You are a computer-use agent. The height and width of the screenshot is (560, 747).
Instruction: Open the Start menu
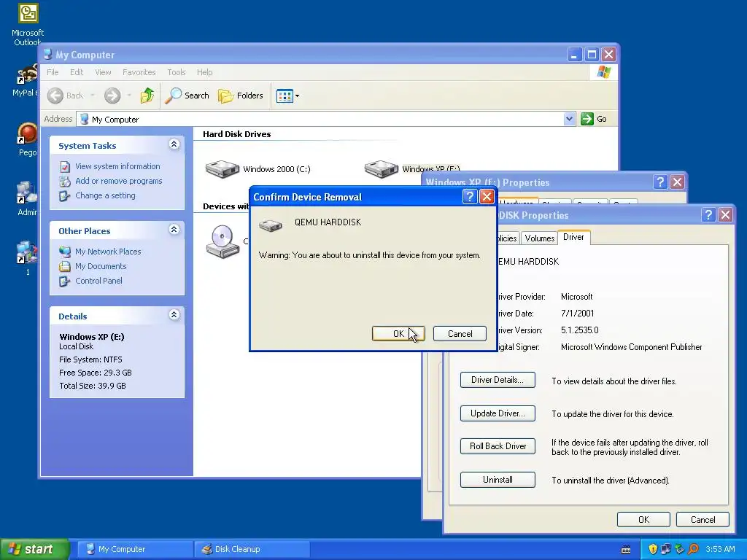(x=34, y=549)
